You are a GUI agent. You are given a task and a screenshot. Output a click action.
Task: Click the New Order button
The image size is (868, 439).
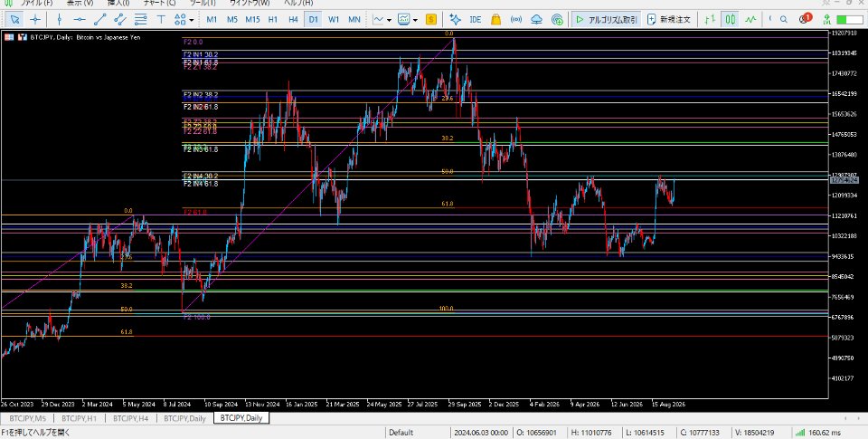click(x=669, y=19)
